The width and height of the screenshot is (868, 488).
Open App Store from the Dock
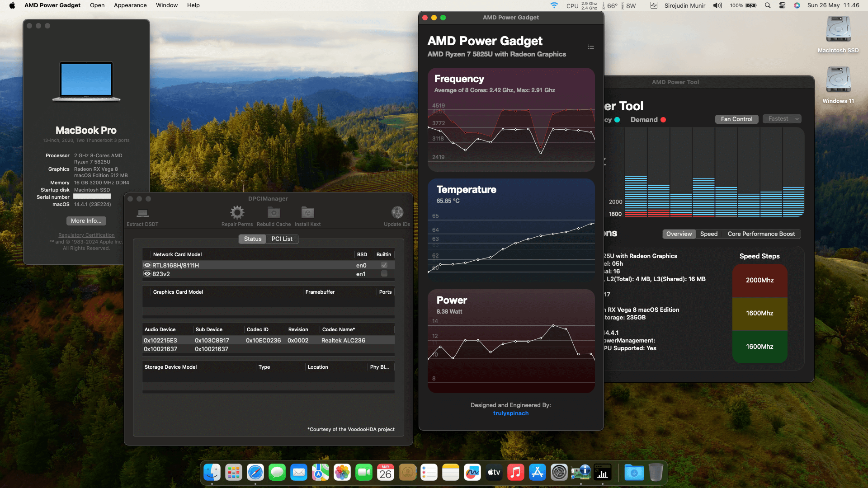tap(538, 472)
